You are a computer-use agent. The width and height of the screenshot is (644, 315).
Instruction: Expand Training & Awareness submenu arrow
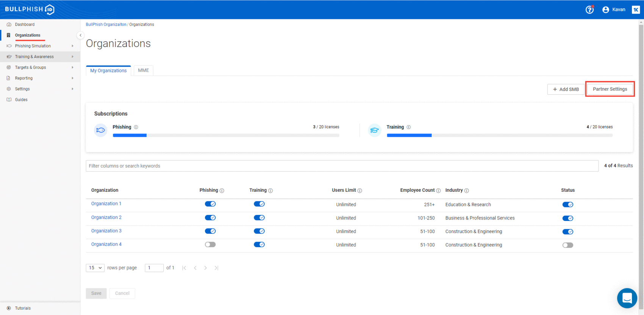[72, 56]
